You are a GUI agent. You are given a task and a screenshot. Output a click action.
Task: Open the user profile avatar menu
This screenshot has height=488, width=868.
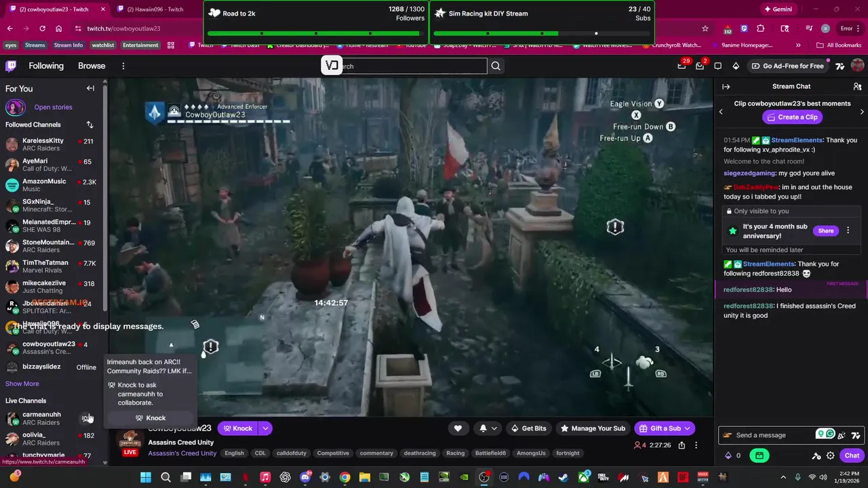[x=857, y=66]
